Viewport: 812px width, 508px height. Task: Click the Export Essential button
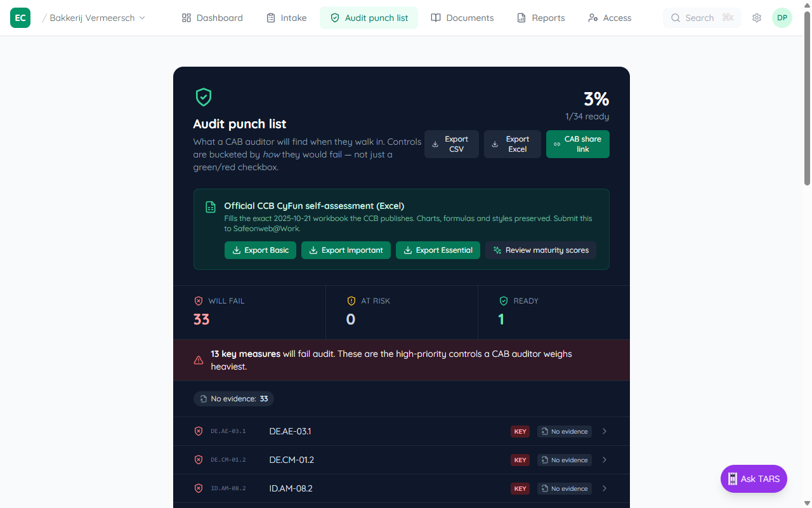point(438,250)
